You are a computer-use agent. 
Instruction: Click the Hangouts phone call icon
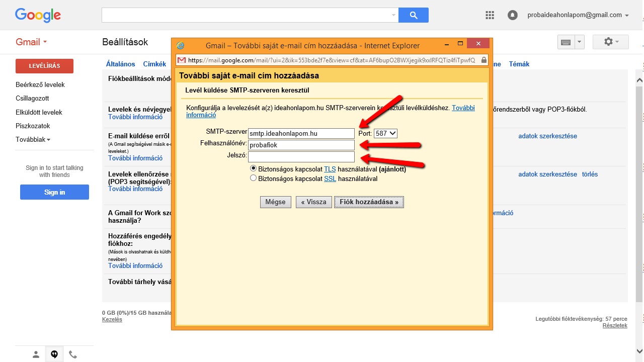pos(73,354)
